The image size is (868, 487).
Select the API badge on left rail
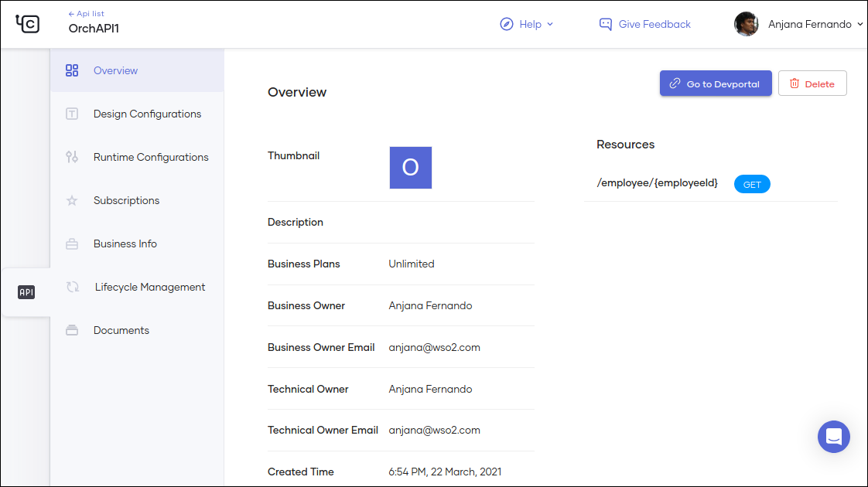click(26, 292)
